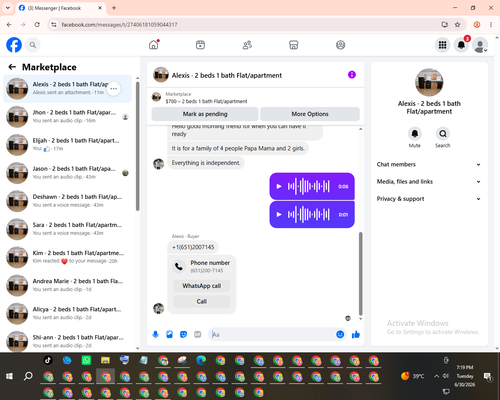Bookmark this page with star icon

457,25
